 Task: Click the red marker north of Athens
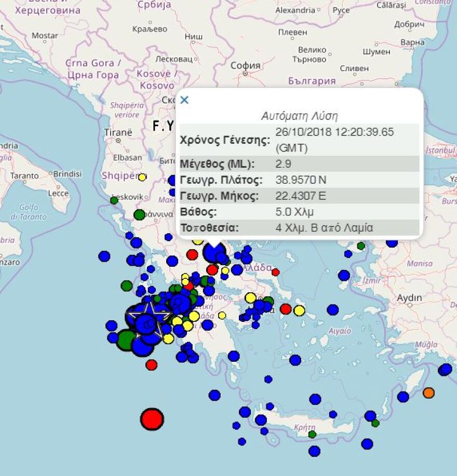coord(212,270)
